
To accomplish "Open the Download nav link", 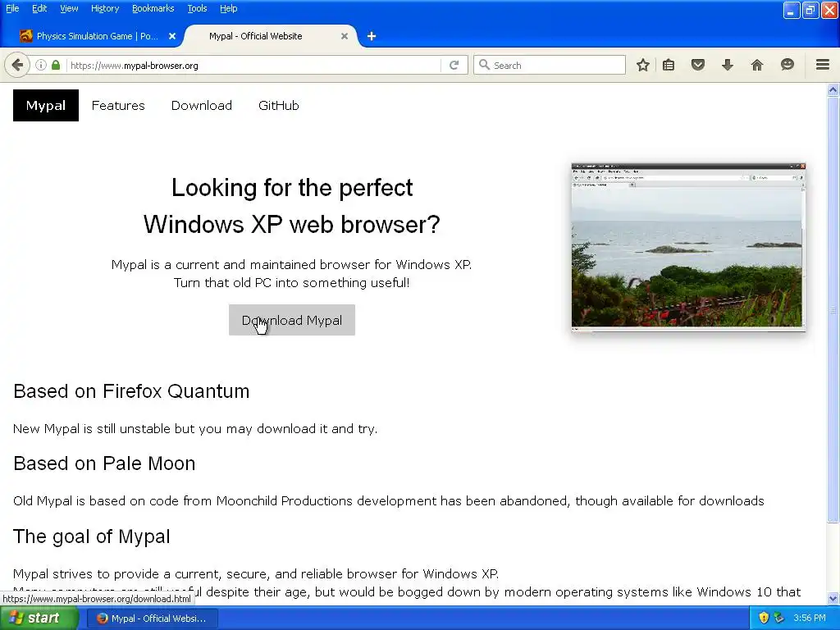I will [x=202, y=106].
